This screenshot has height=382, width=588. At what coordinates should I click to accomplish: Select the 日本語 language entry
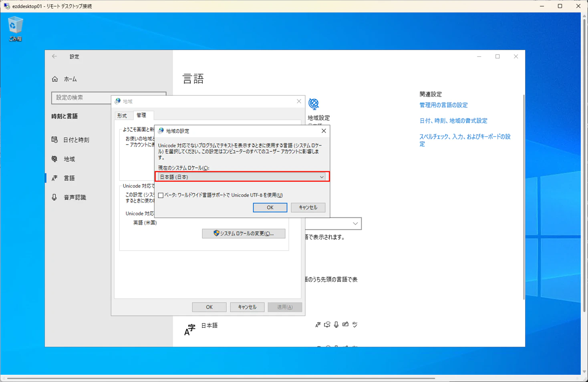(209, 326)
